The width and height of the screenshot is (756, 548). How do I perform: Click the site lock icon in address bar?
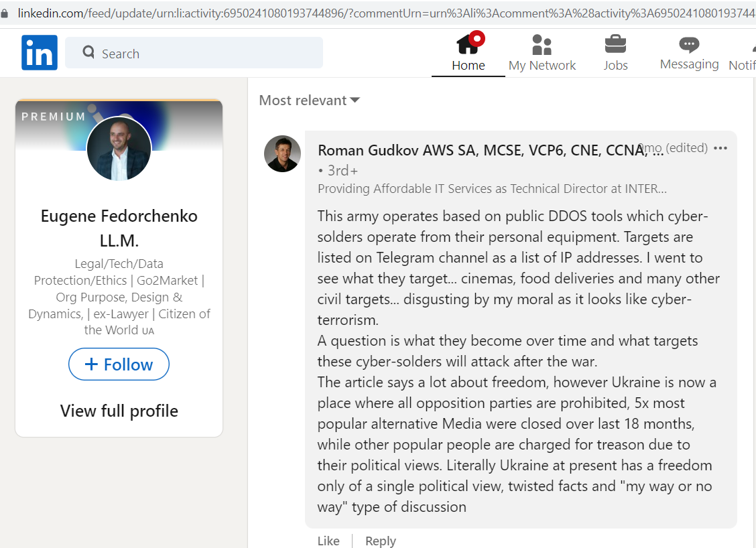click(x=4, y=13)
